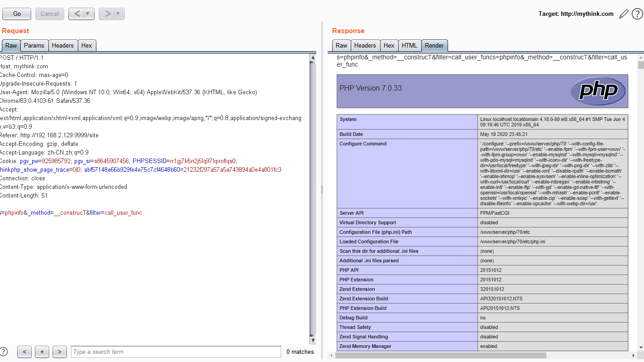Open help via top-right question mark icon

637,14
